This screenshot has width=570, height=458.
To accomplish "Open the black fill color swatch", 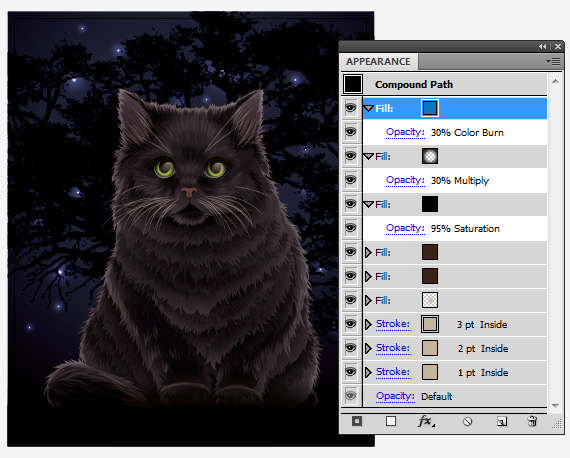I will click(x=430, y=204).
